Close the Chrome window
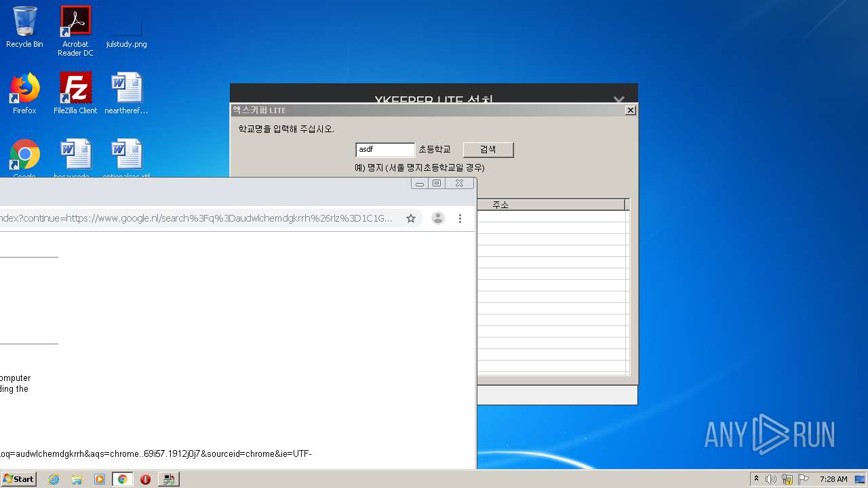Screen dimensions: 868x488 coord(459,183)
